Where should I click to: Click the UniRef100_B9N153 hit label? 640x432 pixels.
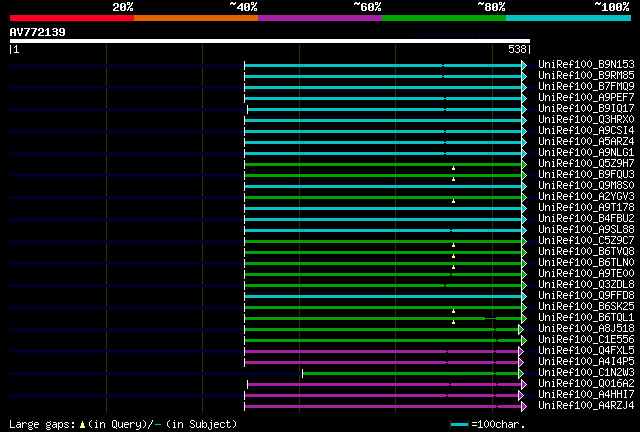point(586,65)
